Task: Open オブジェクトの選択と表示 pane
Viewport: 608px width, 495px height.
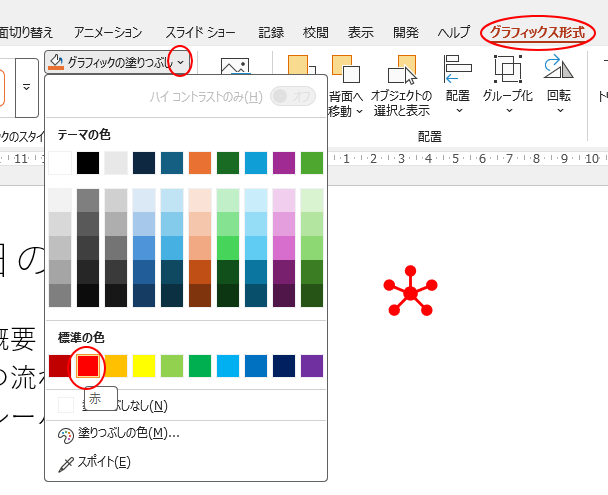Action: [402, 86]
